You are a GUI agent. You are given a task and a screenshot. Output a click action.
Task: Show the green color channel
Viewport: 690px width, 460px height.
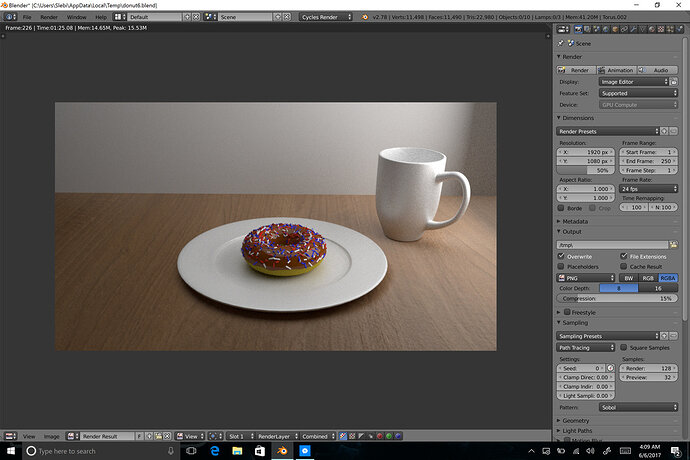click(x=389, y=436)
